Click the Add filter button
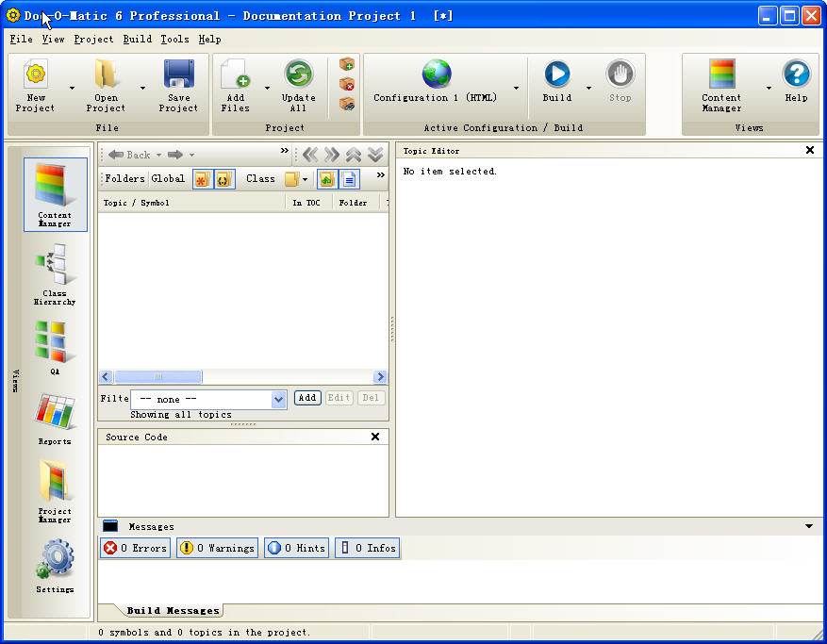The height and width of the screenshot is (644, 827). coord(307,398)
